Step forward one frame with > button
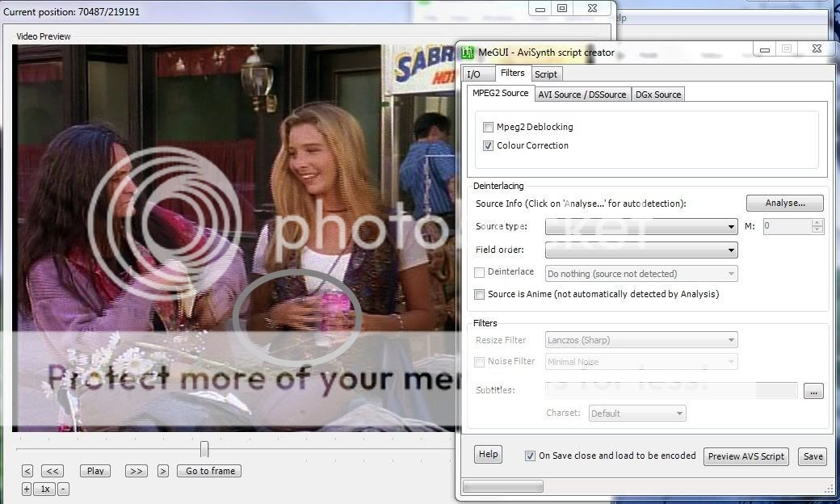The height and width of the screenshot is (504, 840). pos(163,471)
